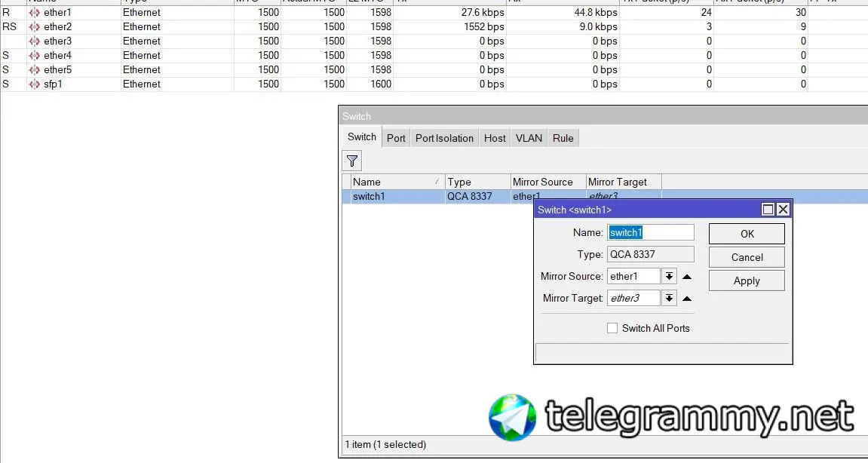The height and width of the screenshot is (463, 868).
Task: Click the Apply button
Action: tap(747, 281)
